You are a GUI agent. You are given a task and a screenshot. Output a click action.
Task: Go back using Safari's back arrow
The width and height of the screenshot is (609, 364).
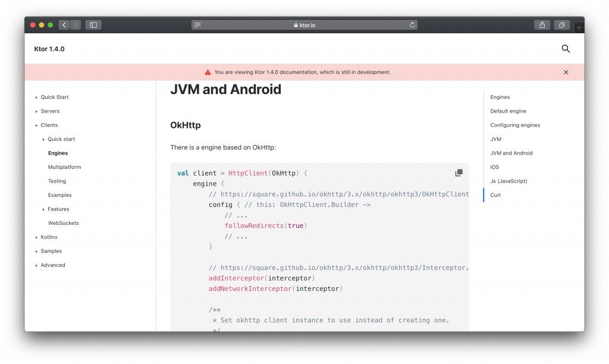(x=64, y=25)
